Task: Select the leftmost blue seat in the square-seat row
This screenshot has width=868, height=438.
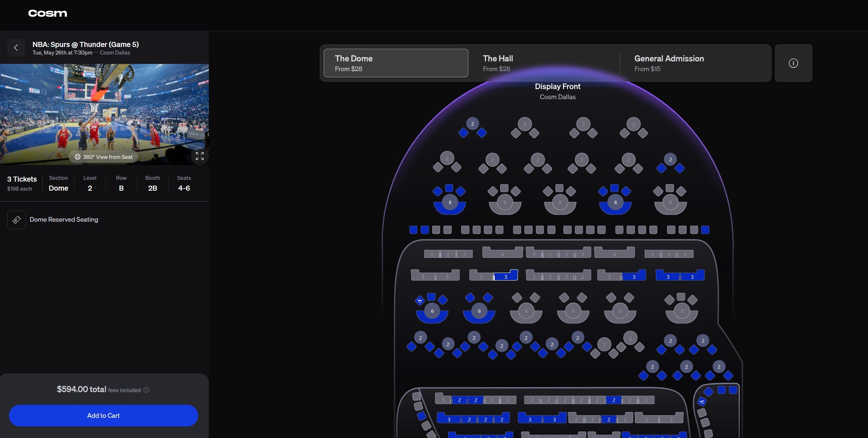Action: (413, 230)
